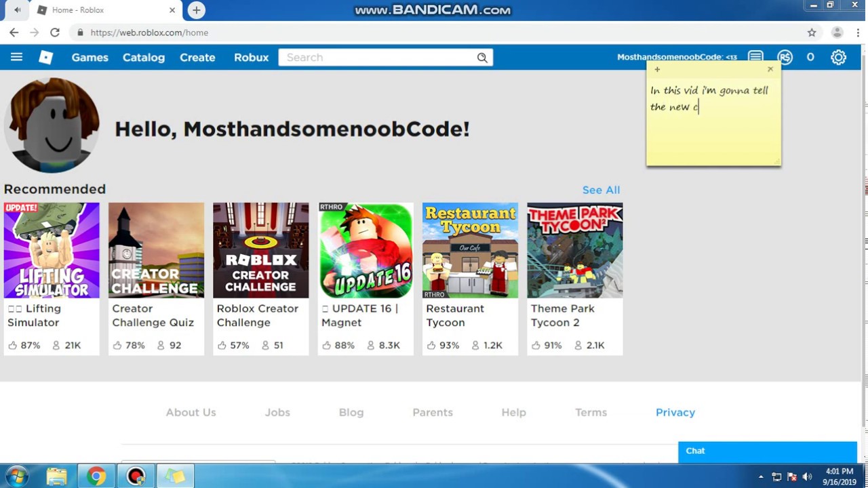Open volume control in system tray

click(806, 477)
